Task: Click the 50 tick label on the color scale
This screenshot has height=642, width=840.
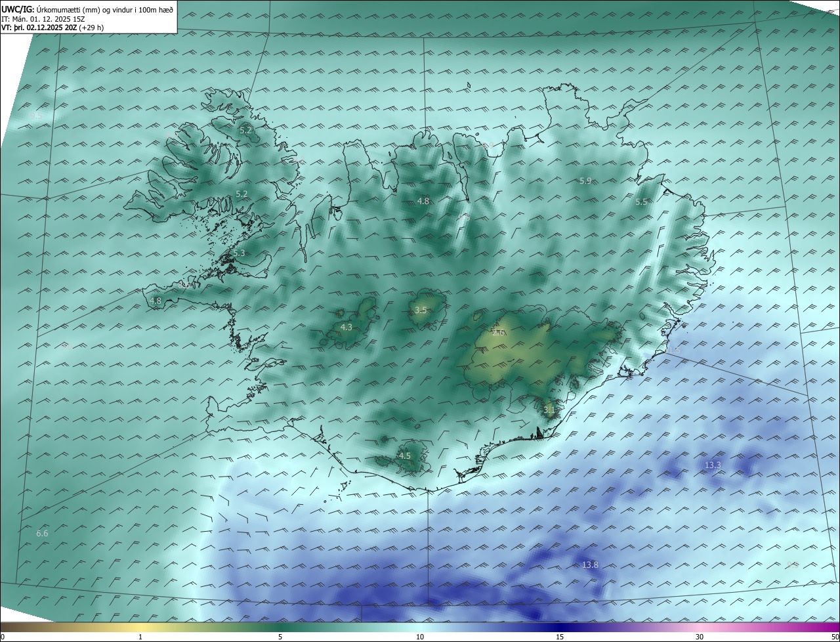Action: pos(835,637)
